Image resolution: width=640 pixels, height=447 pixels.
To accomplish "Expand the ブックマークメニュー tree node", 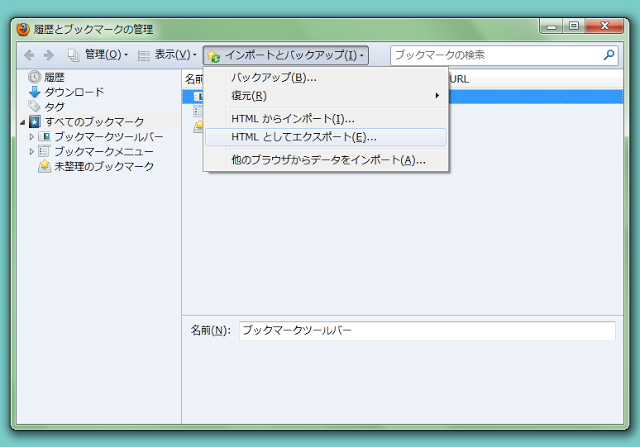I will click(x=31, y=151).
